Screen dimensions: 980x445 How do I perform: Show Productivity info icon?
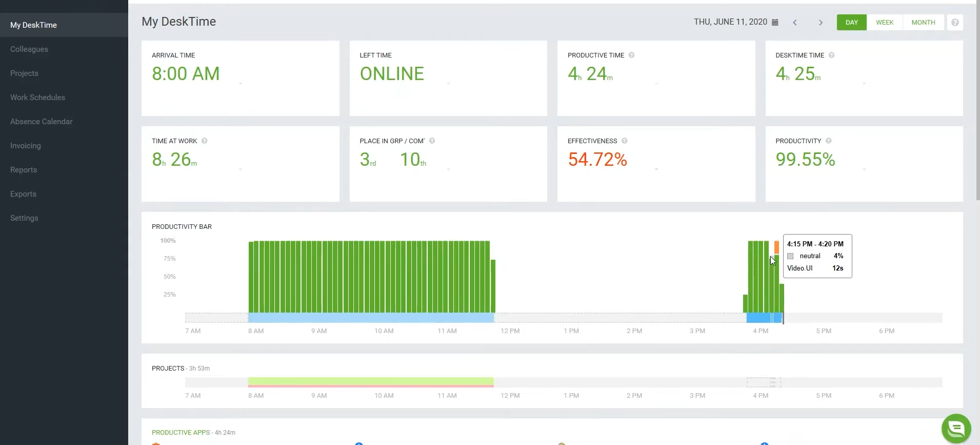[828, 141]
